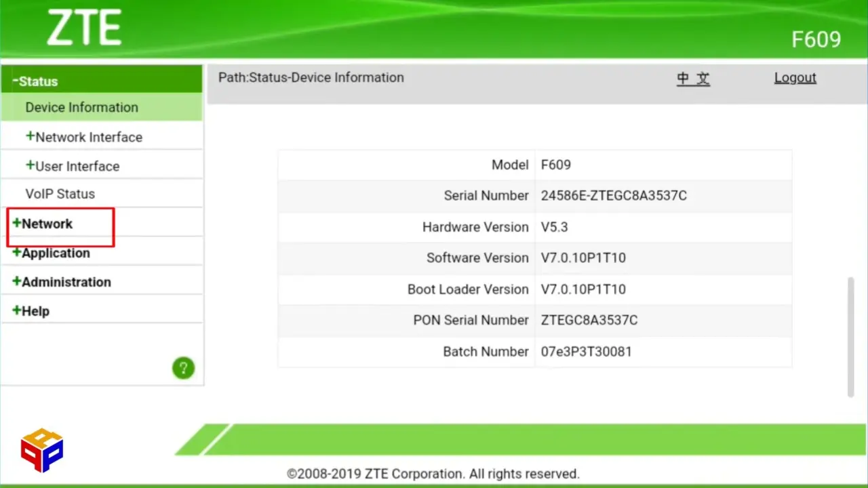Open the Device Information page
Viewport: 868px width, 488px height.
pos(81,107)
